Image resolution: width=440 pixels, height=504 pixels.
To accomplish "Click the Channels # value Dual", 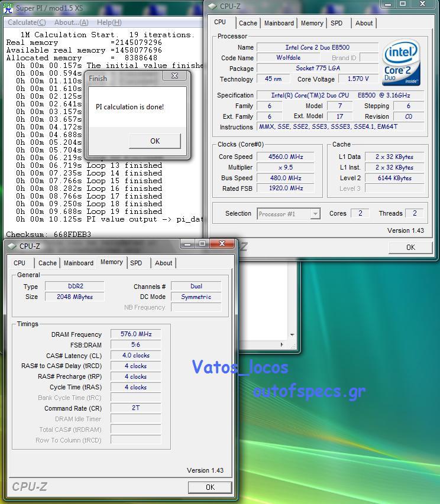I will pyautogui.click(x=196, y=286).
